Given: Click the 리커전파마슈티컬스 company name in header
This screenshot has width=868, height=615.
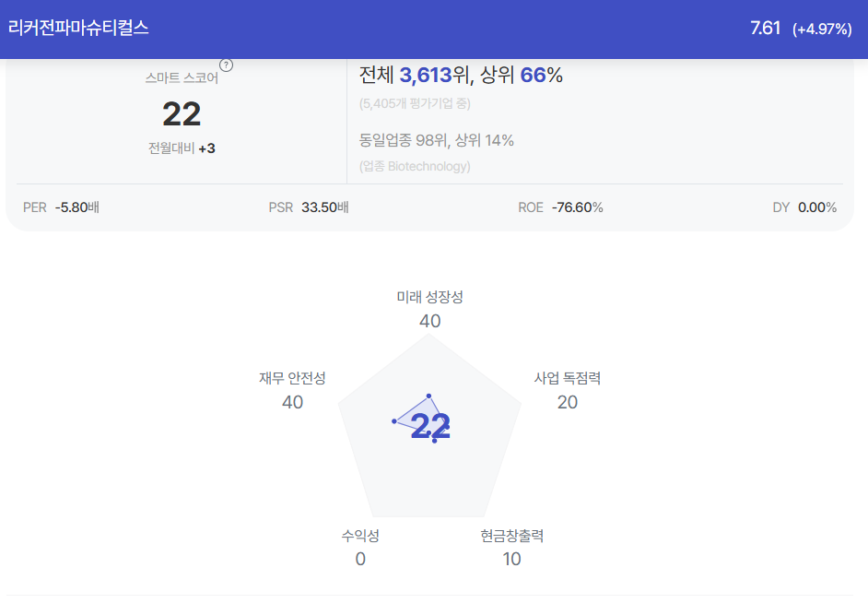Looking at the screenshot, I should click(78, 28).
